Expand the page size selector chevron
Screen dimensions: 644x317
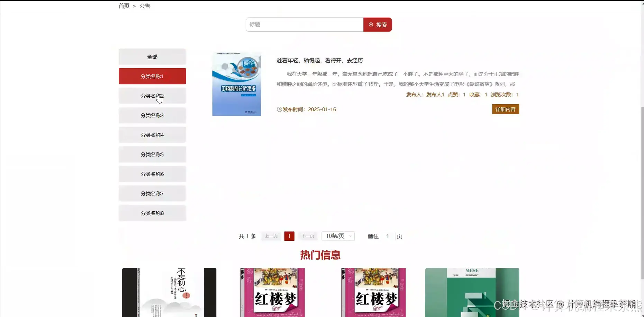[351, 236]
